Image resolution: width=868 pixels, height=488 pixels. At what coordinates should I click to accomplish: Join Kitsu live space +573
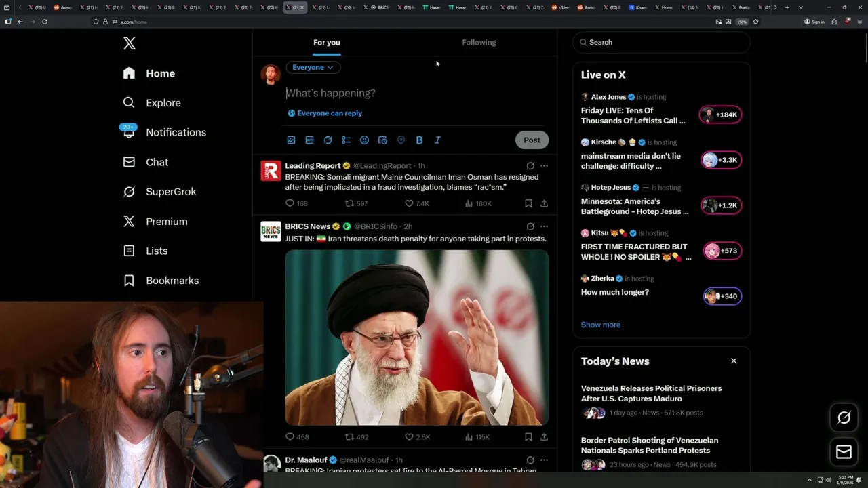click(x=722, y=251)
